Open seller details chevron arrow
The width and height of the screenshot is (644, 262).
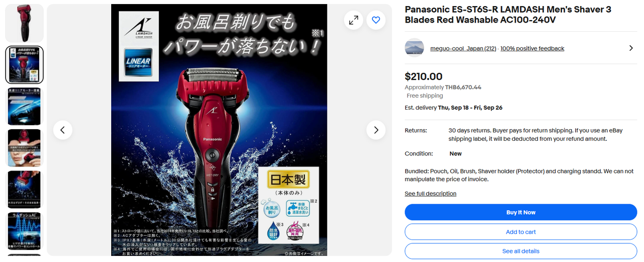[631, 48]
